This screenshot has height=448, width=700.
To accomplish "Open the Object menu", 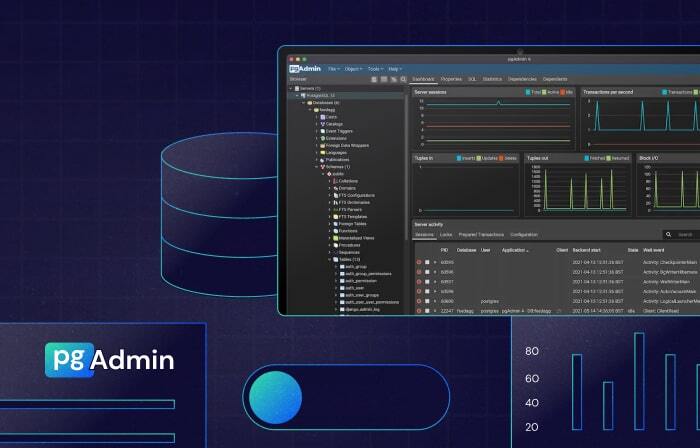I will (x=353, y=69).
